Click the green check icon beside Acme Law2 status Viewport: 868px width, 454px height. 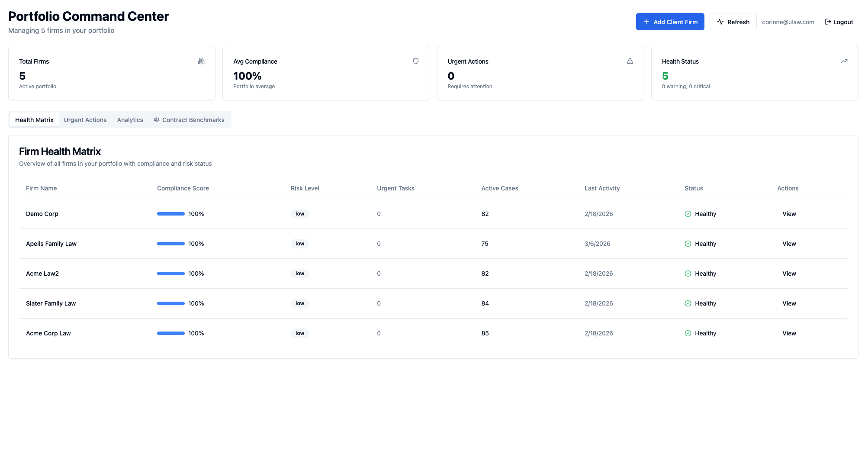(688, 274)
